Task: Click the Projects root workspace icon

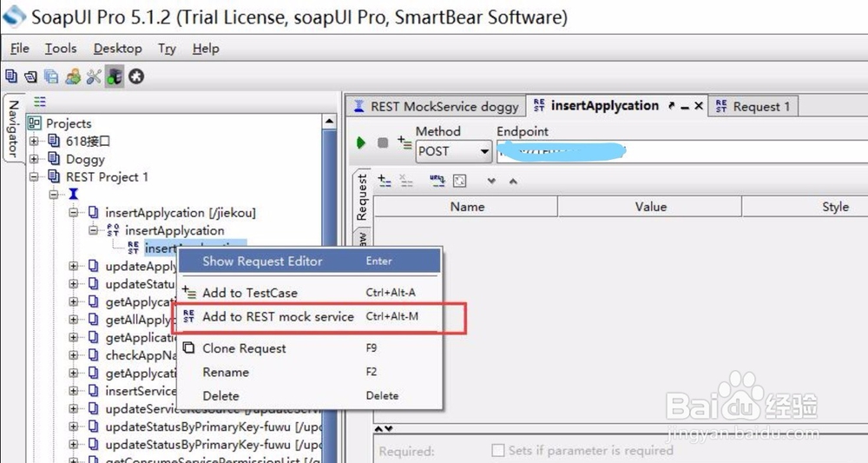Action: click(35, 123)
